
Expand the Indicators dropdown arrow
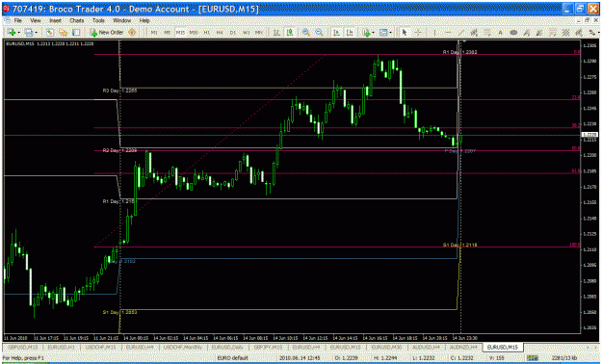coord(373,33)
